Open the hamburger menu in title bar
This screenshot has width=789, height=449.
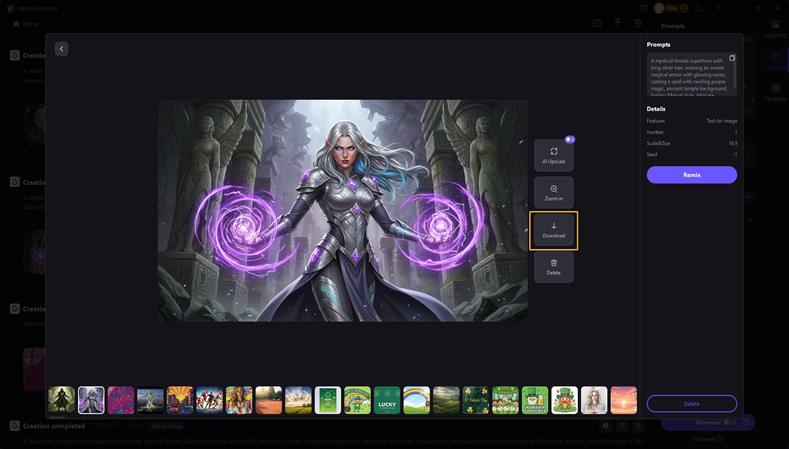[x=720, y=8]
